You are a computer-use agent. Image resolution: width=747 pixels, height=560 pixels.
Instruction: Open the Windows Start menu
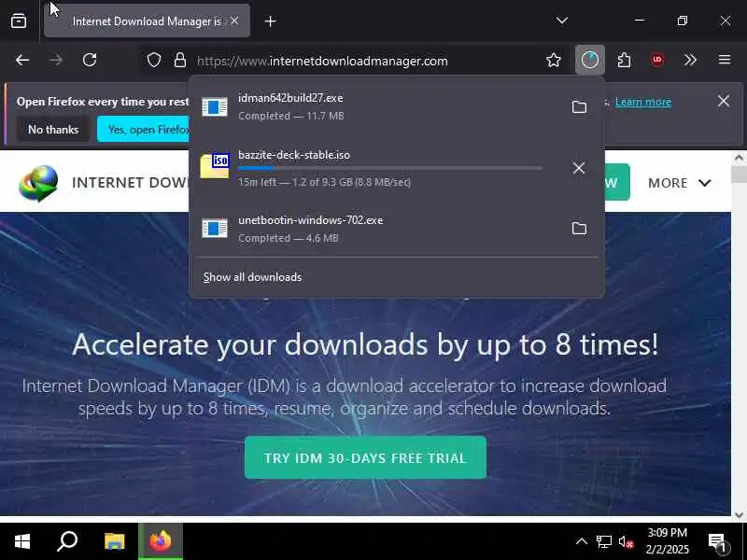(22, 541)
